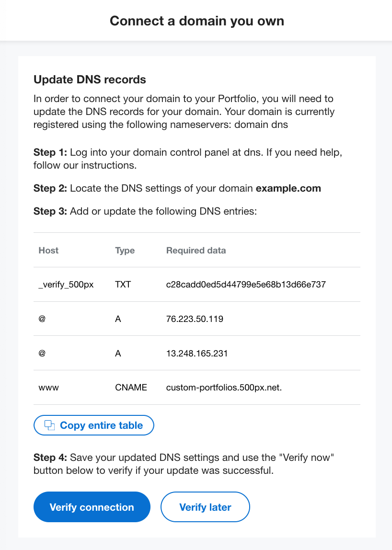Click the Required data column header
This screenshot has width=392, height=550.
pyautogui.click(x=196, y=251)
